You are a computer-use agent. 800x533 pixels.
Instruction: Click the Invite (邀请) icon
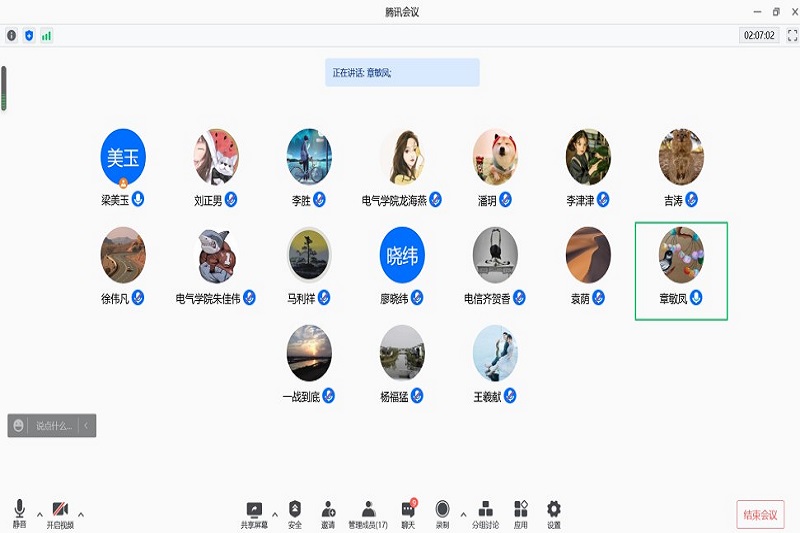[328, 510]
